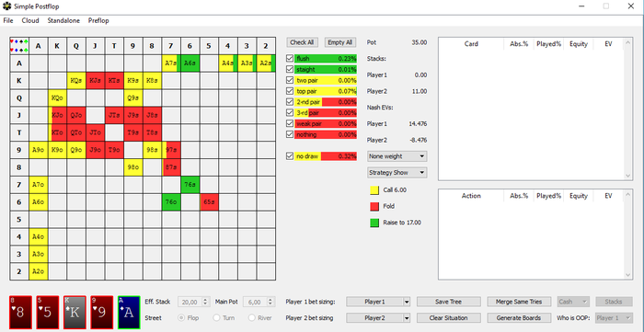Viewport: 644px width, 332px height.
Task: Click the Action column header
Action: [x=471, y=196]
